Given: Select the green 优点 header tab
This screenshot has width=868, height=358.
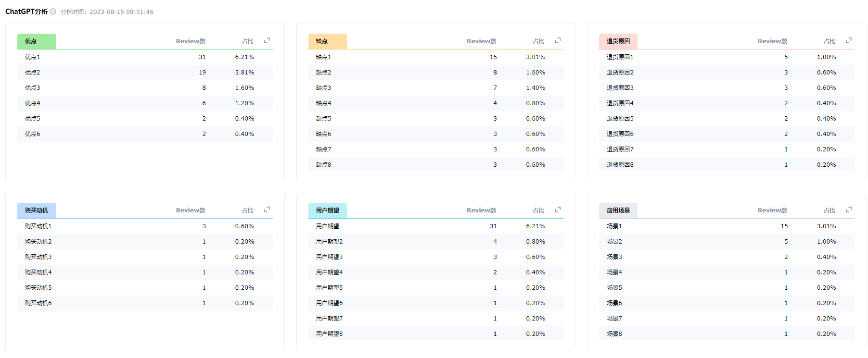Looking at the screenshot, I should pos(37,41).
